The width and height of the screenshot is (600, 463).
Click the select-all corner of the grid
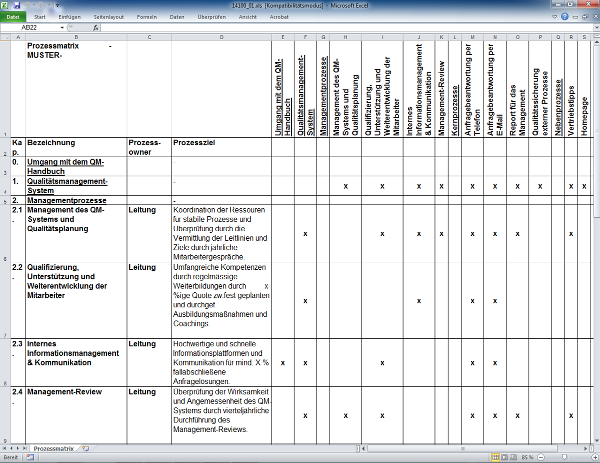point(5,37)
